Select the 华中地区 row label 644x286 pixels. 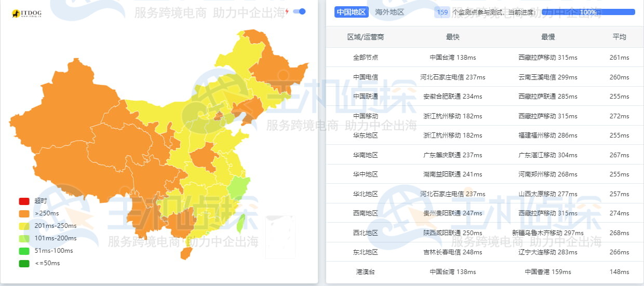point(366,174)
